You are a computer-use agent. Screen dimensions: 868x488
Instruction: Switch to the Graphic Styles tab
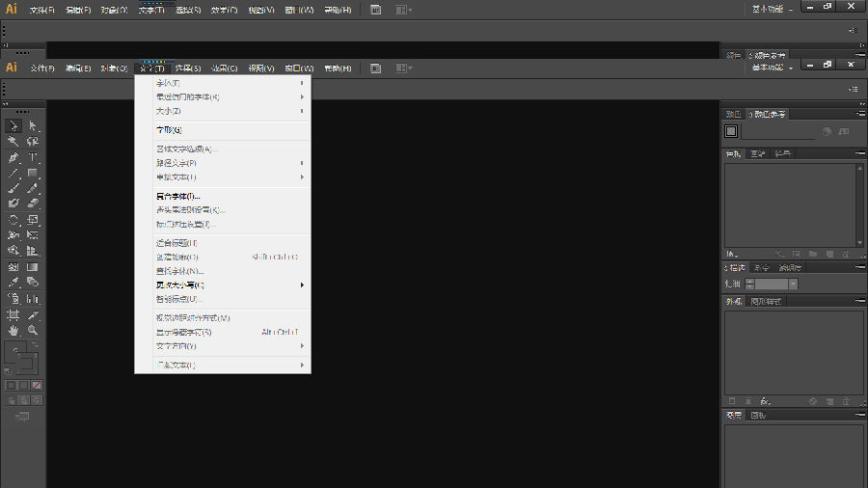(768, 301)
